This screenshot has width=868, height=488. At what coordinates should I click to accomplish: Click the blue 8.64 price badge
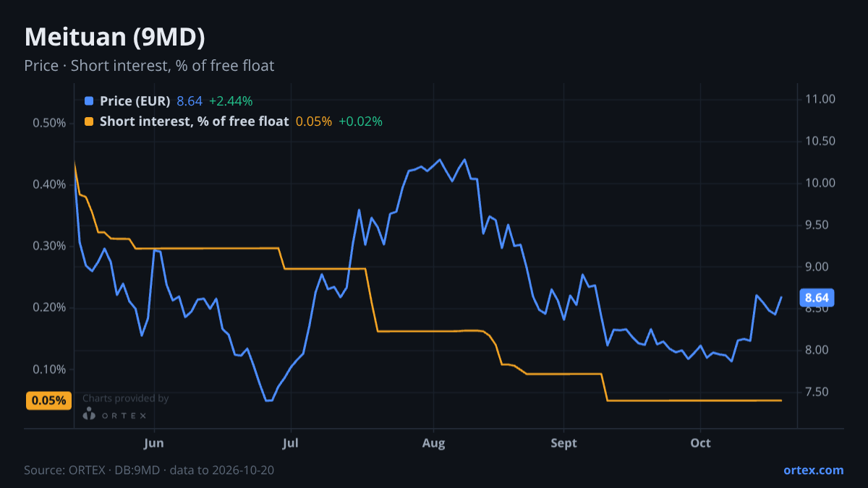[x=816, y=298]
